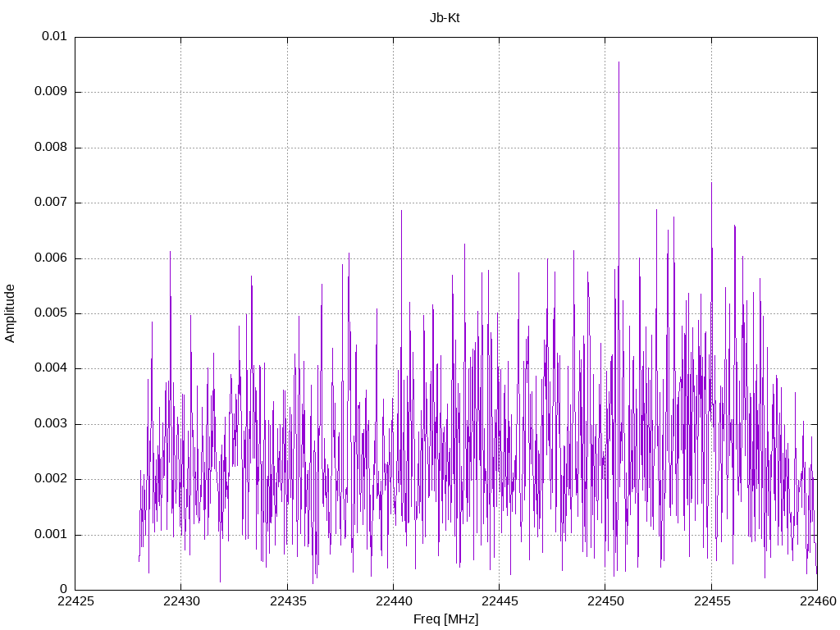Click the 0 origin y-axis tick label
This screenshot has width=840, height=630.
tap(63, 590)
